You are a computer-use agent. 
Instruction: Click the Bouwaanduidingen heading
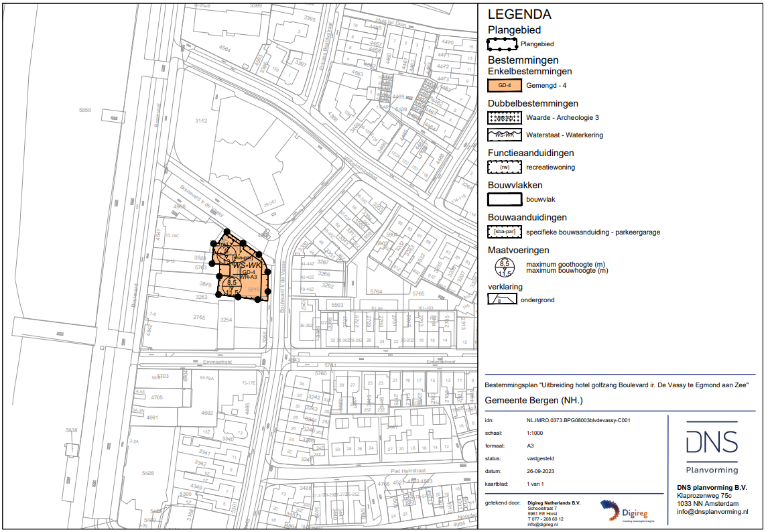click(527, 218)
